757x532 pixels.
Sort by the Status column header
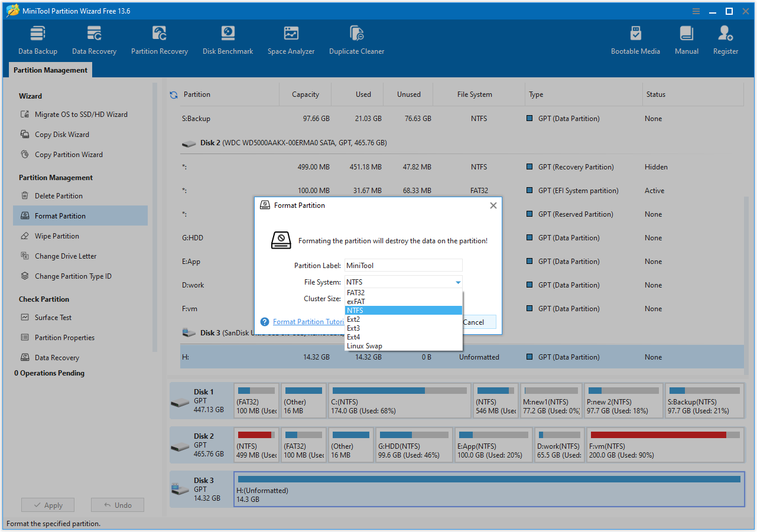coord(693,94)
